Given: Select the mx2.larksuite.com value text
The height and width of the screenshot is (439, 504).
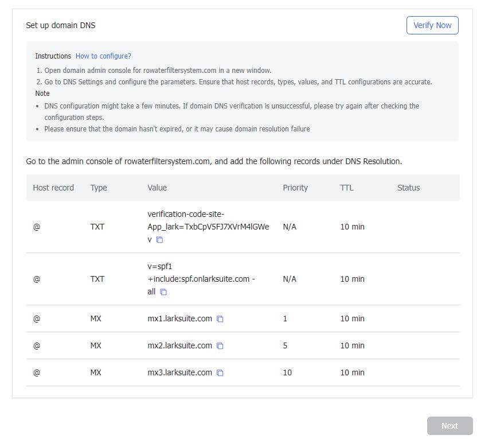Looking at the screenshot, I should click(179, 345).
